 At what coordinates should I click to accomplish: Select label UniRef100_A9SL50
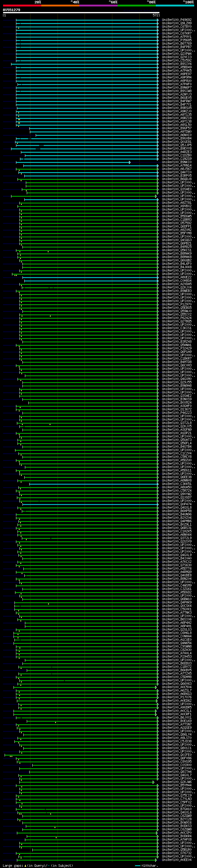pyautogui.click(x=177, y=125)
